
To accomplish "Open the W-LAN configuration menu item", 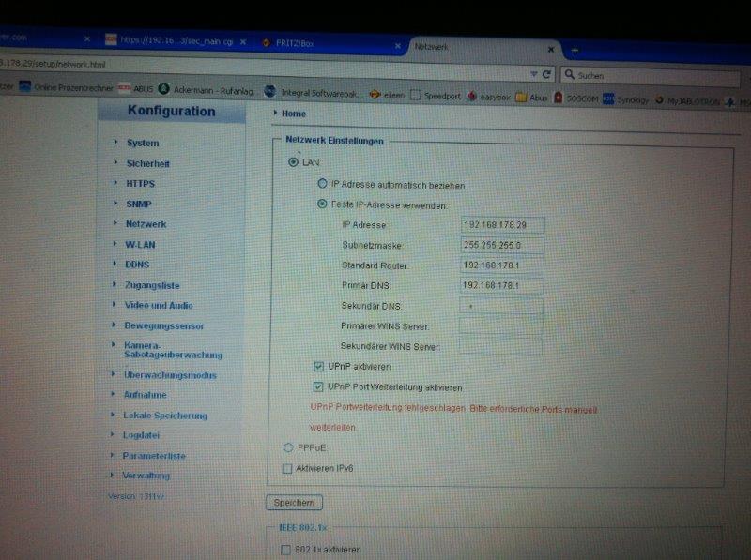I will tap(140, 244).
